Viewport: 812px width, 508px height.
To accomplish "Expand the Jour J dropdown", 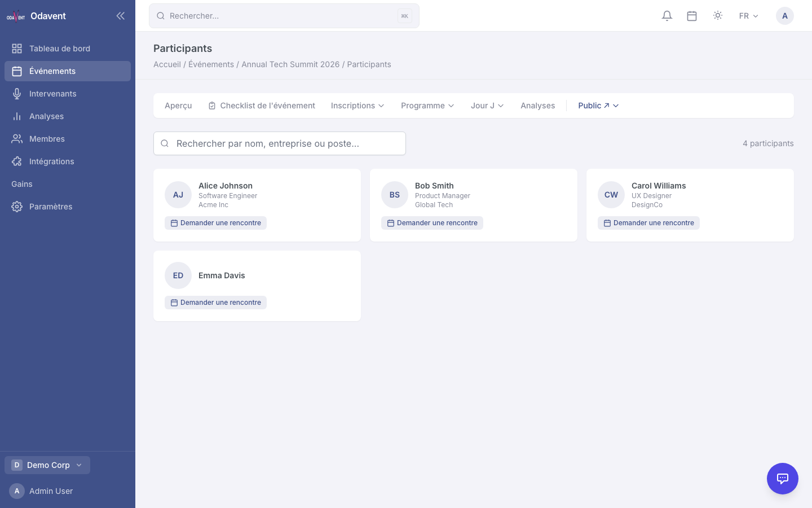I will click(487, 106).
